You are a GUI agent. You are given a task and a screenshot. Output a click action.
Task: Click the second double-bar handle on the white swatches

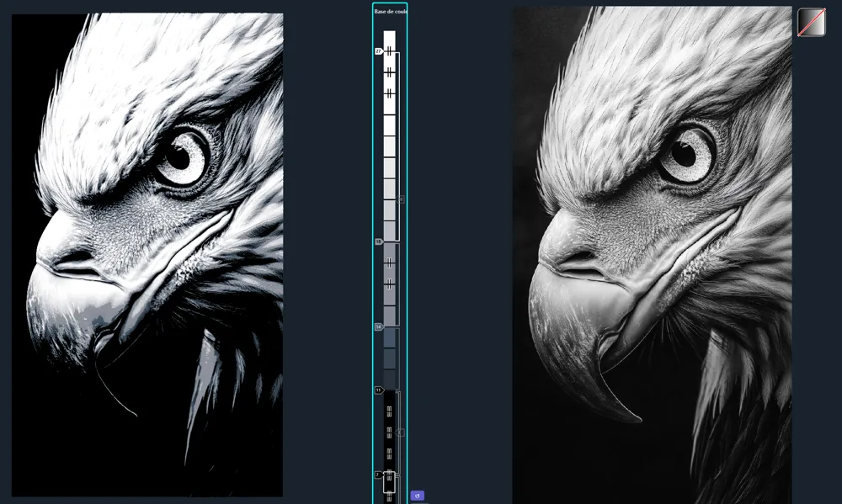coord(389,72)
